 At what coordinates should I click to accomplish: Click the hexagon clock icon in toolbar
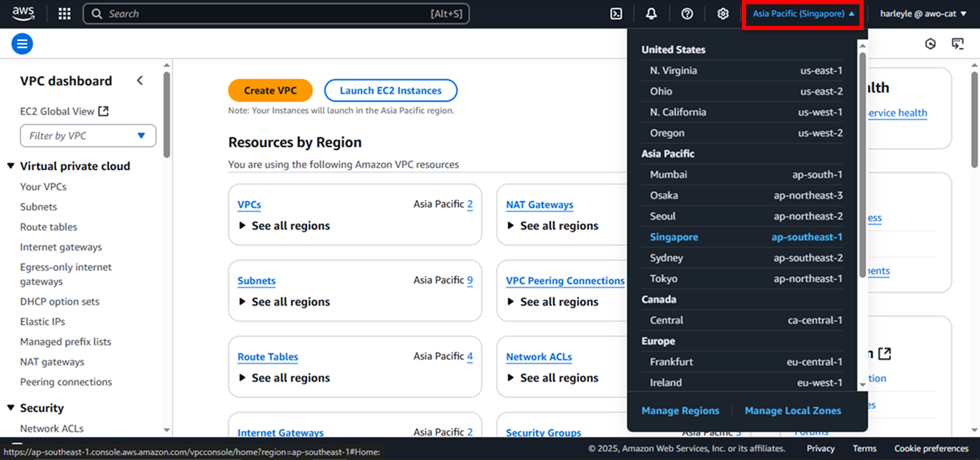[930, 44]
